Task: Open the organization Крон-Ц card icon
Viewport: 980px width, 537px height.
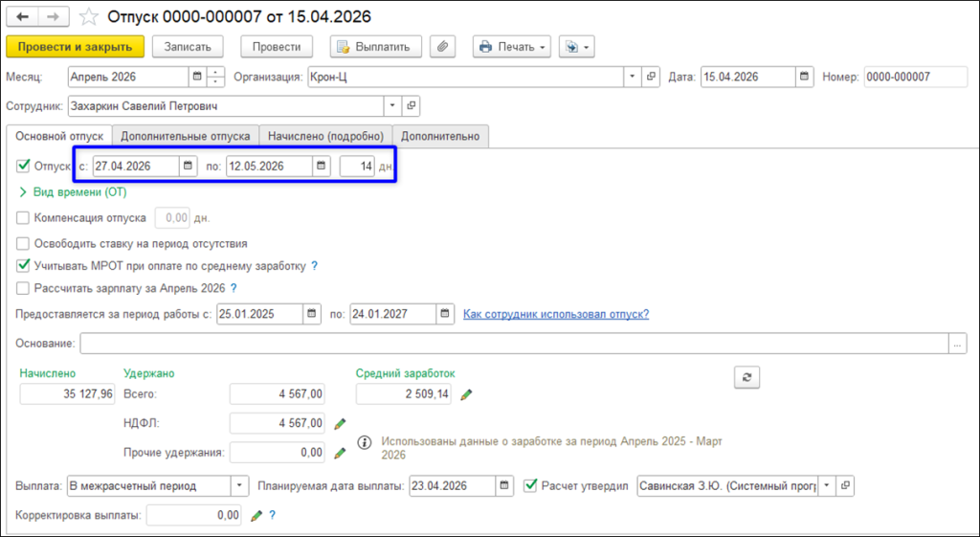Action: [651, 77]
